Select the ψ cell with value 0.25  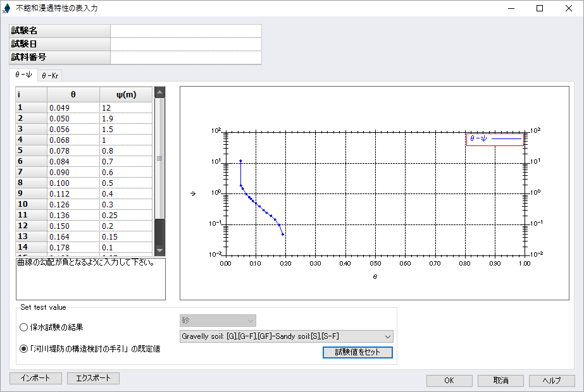point(126,216)
